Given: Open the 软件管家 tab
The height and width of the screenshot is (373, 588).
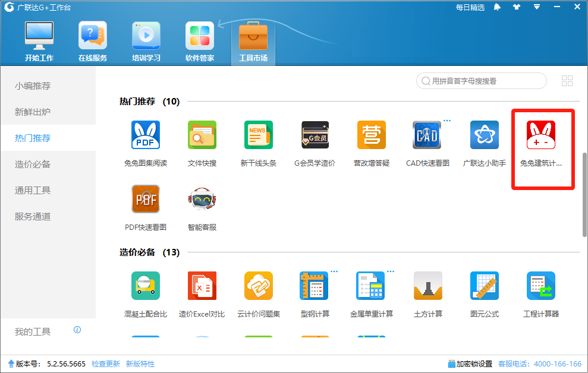Looking at the screenshot, I should [200, 41].
